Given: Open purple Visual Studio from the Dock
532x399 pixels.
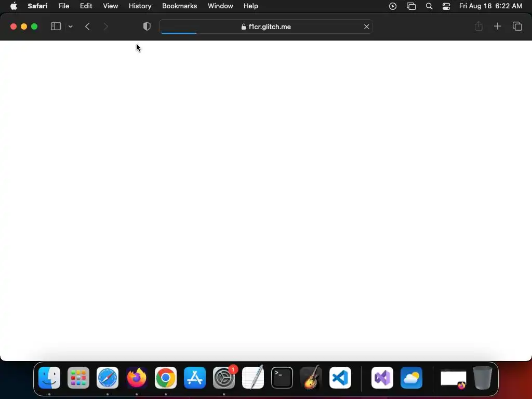Looking at the screenshot, I should [382, 378].
